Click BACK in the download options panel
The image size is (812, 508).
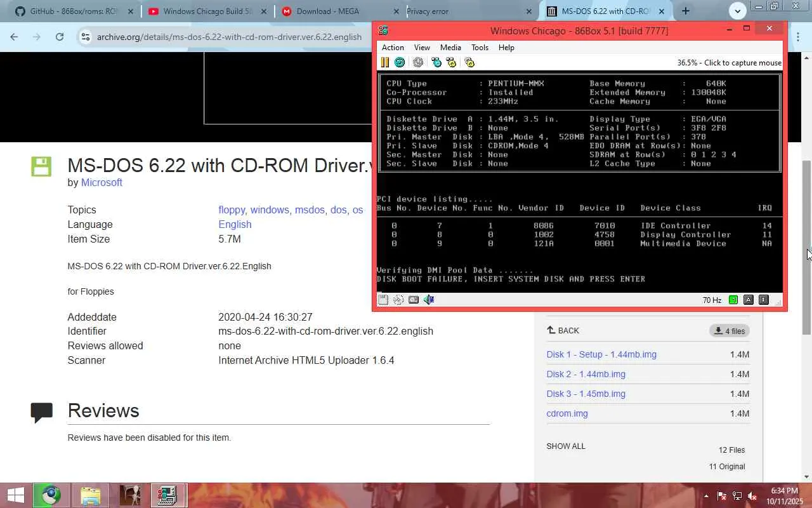click(563, 330)
